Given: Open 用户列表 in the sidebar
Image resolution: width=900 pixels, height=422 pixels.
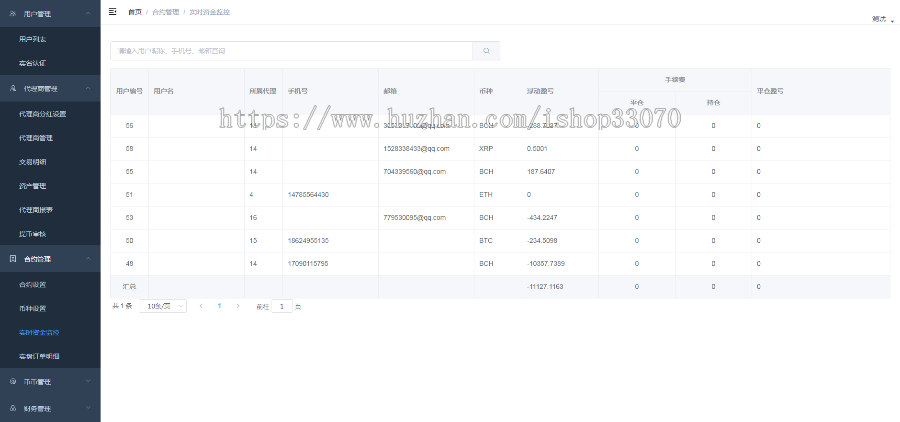Looking at the screenshot, I should point(33,39).
